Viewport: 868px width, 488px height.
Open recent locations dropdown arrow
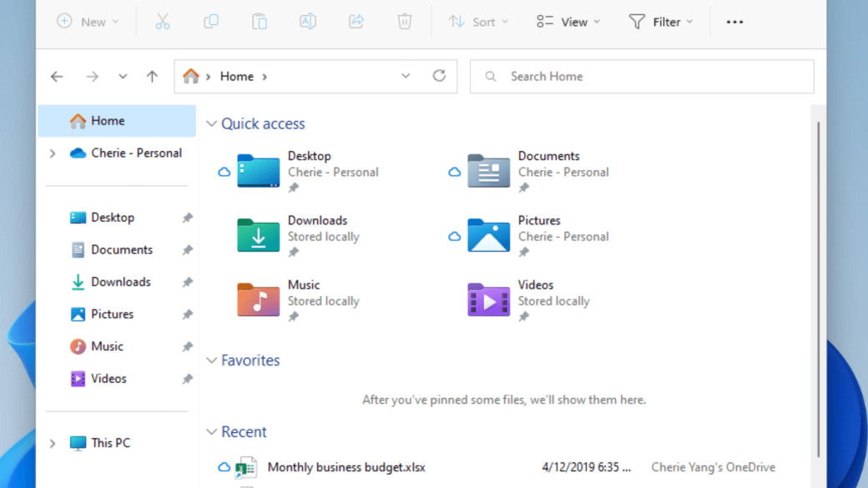(x=123, y=77)
